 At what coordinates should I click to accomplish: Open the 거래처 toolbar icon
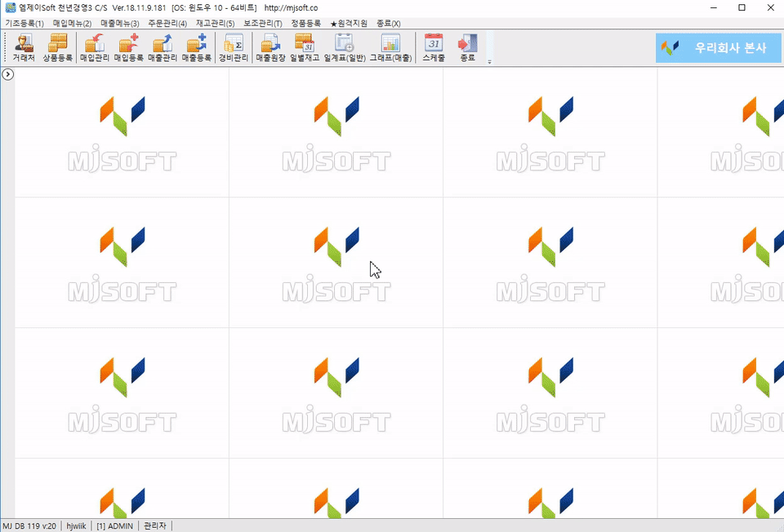pyautogui.click(x=24, y=48)
